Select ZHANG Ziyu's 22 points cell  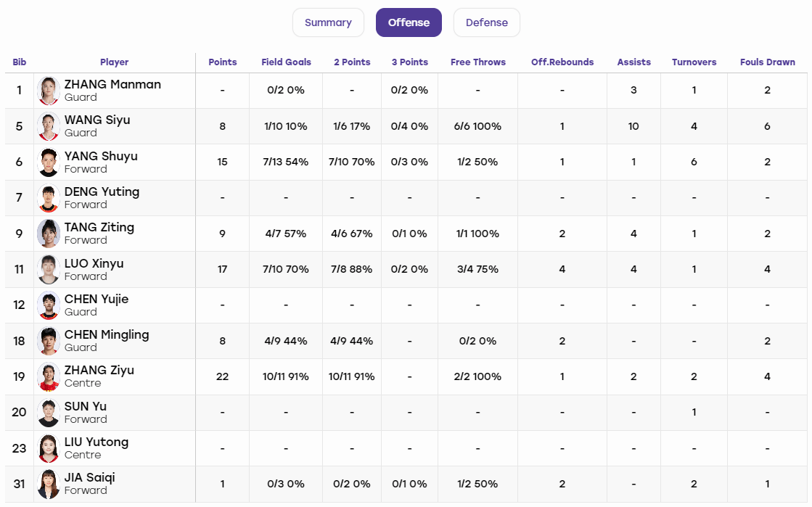click(223, 376)
